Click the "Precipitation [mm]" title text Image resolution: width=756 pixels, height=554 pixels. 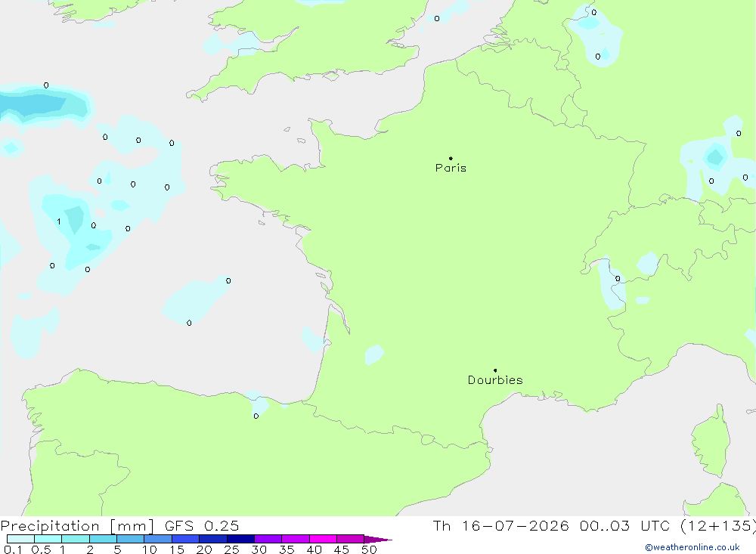point(77,526)
